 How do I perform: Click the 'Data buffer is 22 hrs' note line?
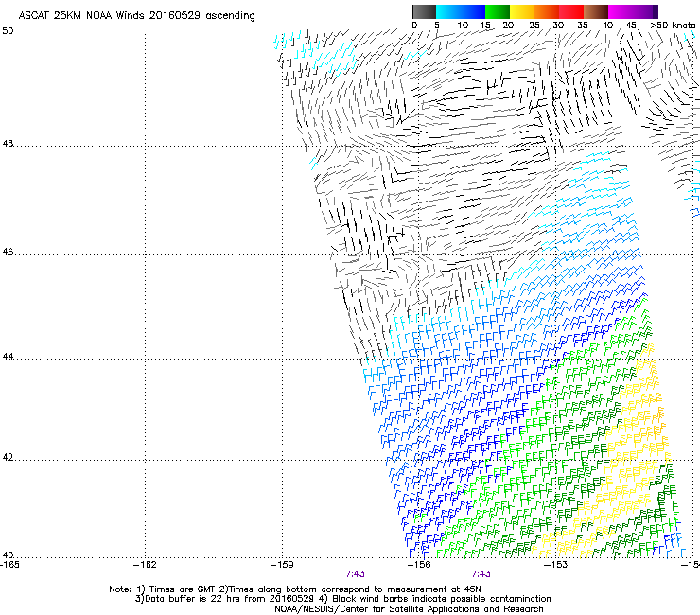(342, 599)
